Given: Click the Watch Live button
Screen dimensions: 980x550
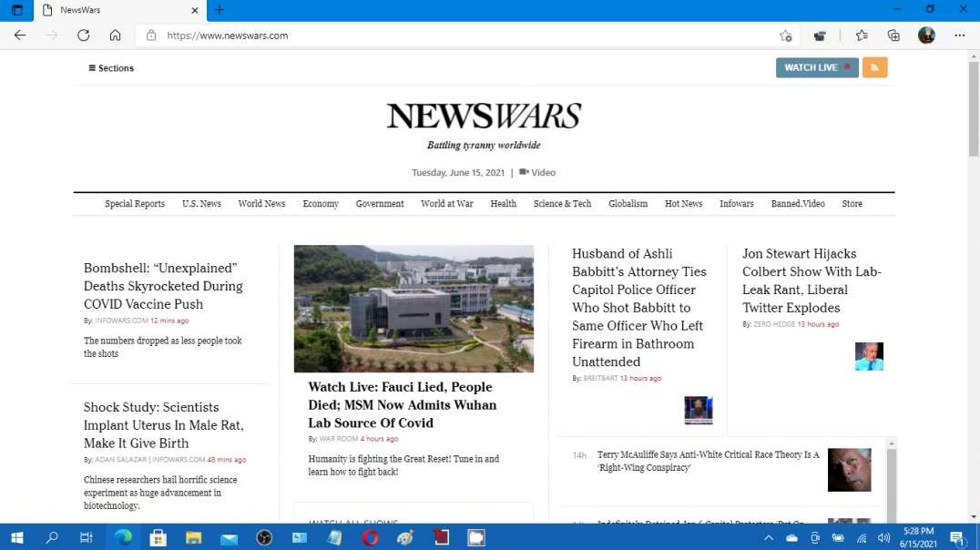Looking at the screenshot, I should 817,67.
